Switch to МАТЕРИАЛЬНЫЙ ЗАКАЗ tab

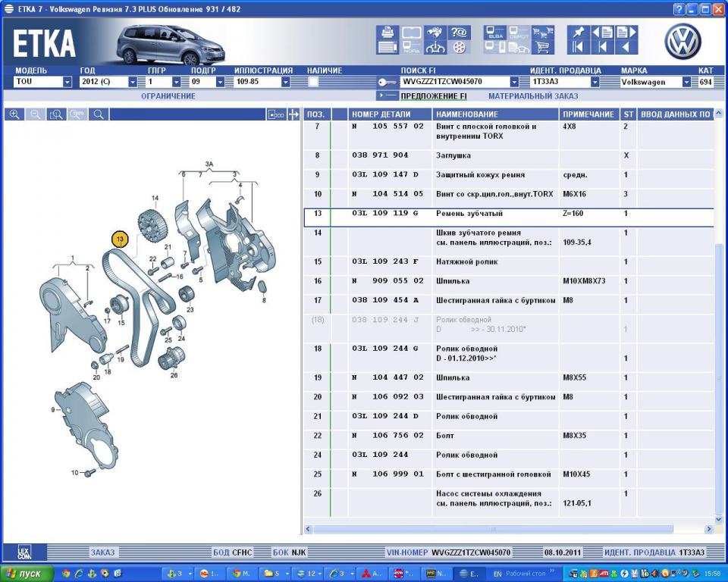point(533,96)
